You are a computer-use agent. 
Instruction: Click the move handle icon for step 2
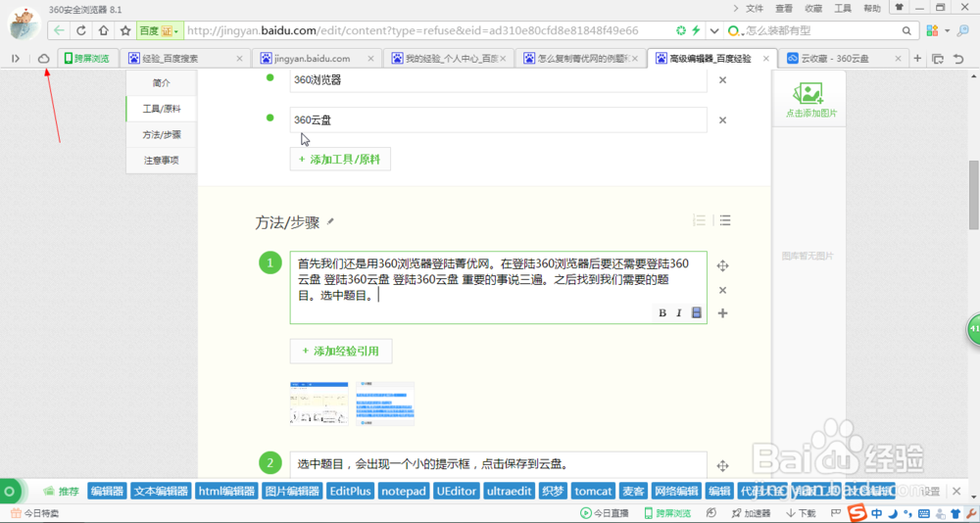pos(722,465)
